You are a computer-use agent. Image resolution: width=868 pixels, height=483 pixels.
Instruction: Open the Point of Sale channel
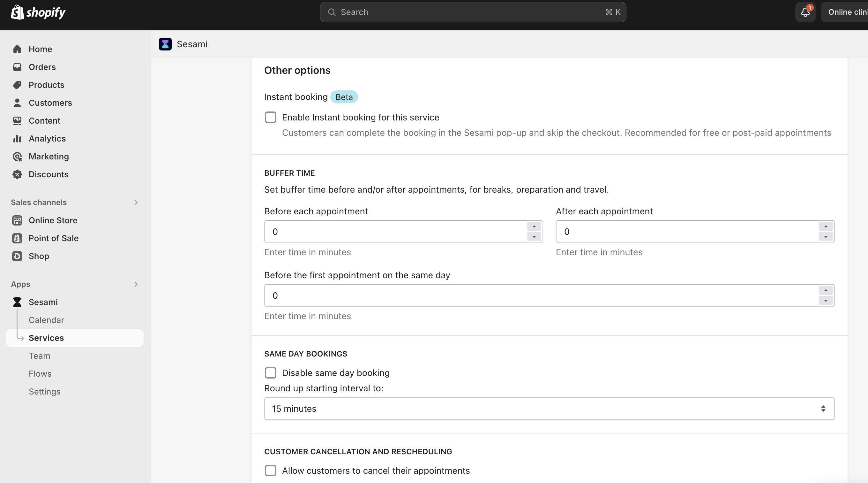53,238
